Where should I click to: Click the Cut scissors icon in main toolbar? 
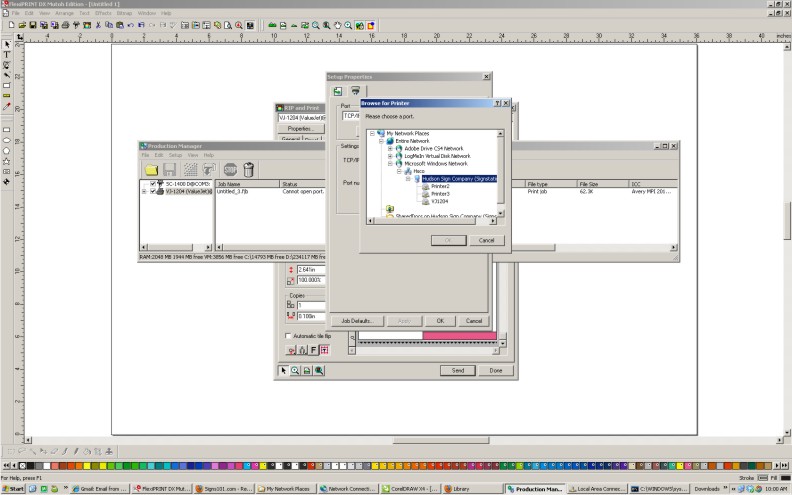(x=98, y=25)
